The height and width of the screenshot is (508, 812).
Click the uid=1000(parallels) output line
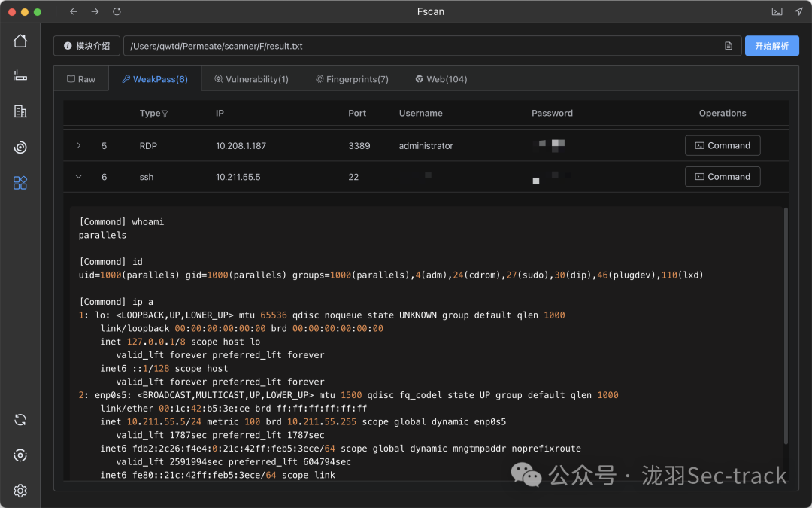pyautogui.click(x=391, y=275)
